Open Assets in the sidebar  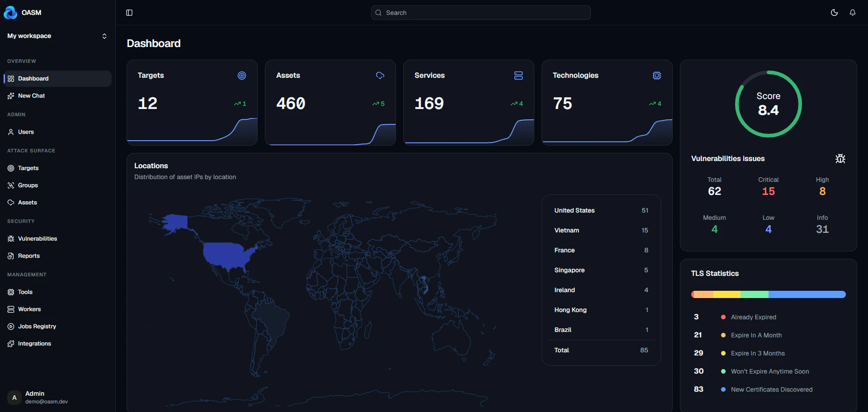coord(57,203)
